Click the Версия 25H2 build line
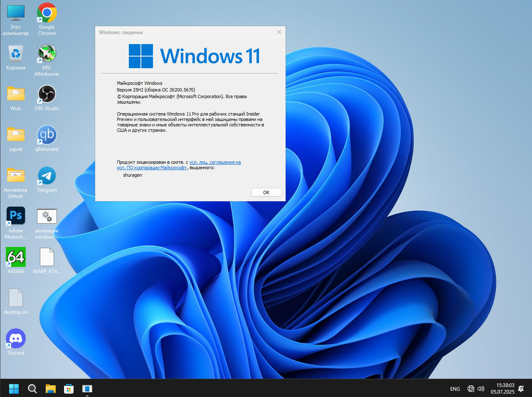 click(156, 90)
